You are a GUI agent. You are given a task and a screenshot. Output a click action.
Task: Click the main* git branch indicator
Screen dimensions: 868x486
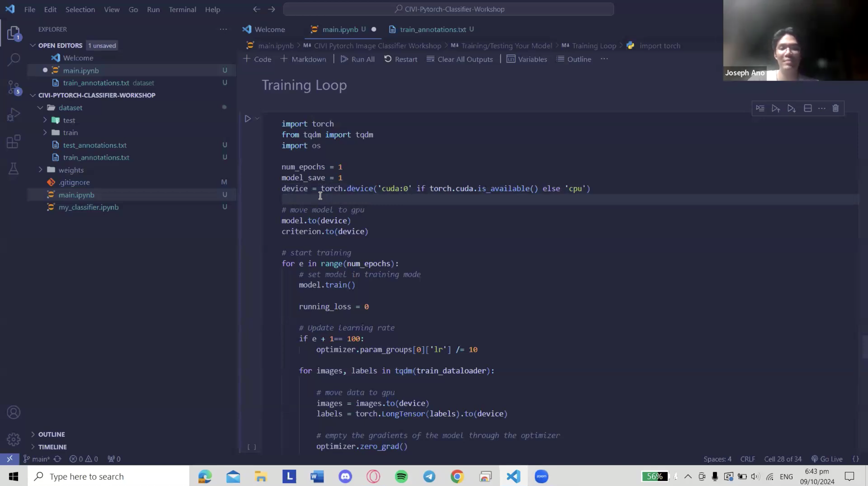pyautogui.click(x=37, y=459)
